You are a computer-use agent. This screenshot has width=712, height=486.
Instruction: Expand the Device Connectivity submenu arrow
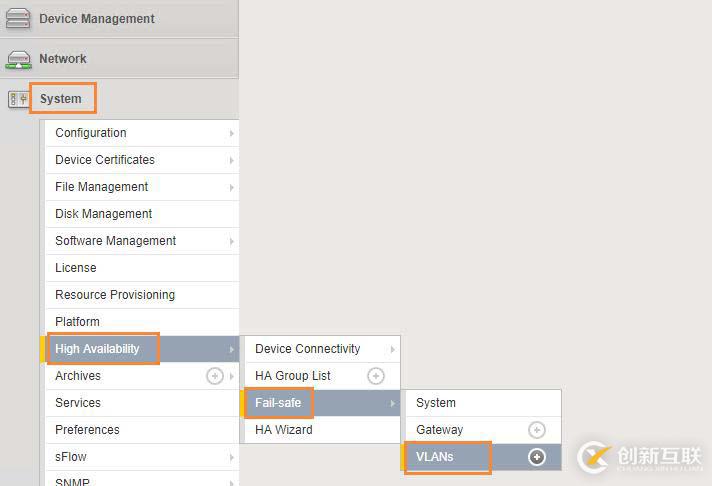[x=392, y=349]
